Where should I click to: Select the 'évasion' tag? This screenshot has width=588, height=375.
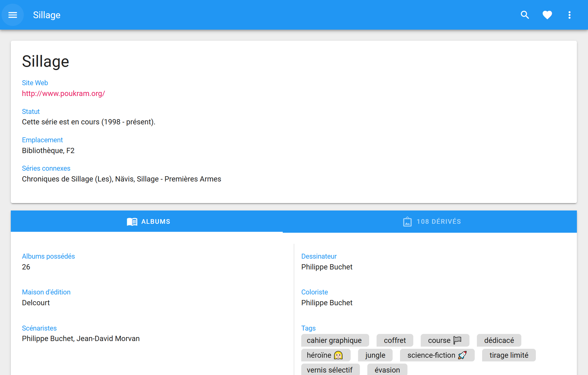387,369
